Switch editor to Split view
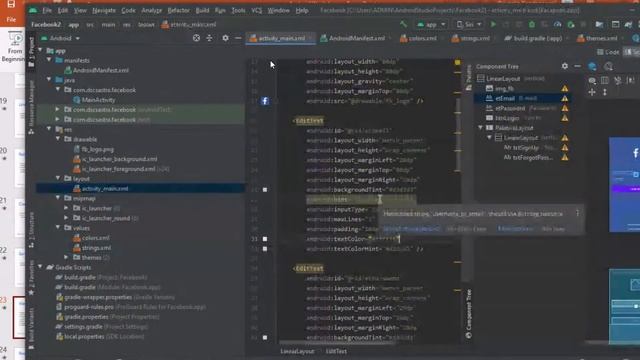 point(632,52)
